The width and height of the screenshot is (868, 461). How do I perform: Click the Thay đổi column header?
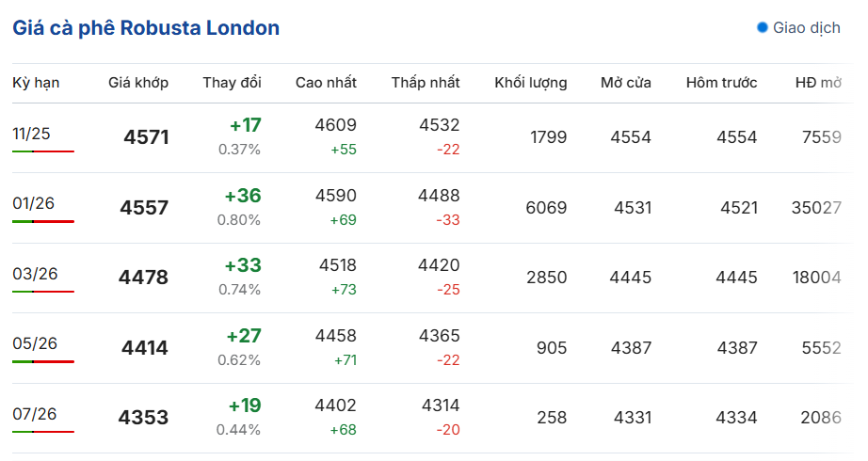pos(232,83)
